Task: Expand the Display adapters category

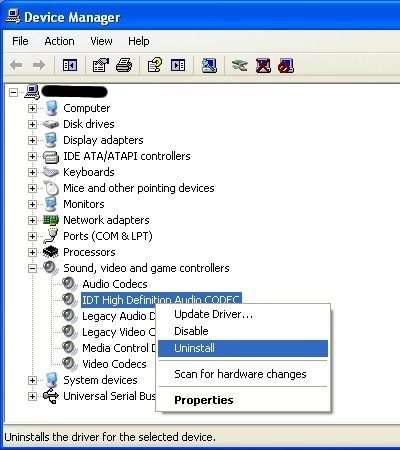Action: (x=32, y=140)
